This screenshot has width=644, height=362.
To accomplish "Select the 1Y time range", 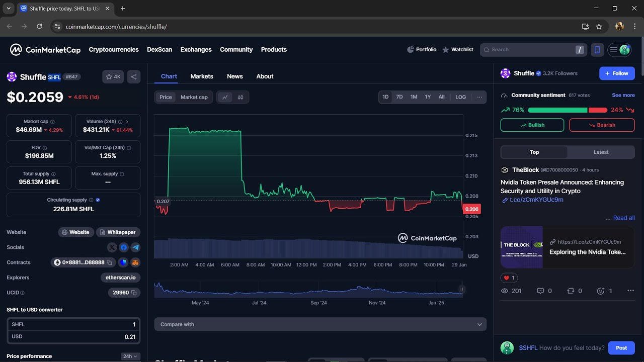I will point(428,97).
